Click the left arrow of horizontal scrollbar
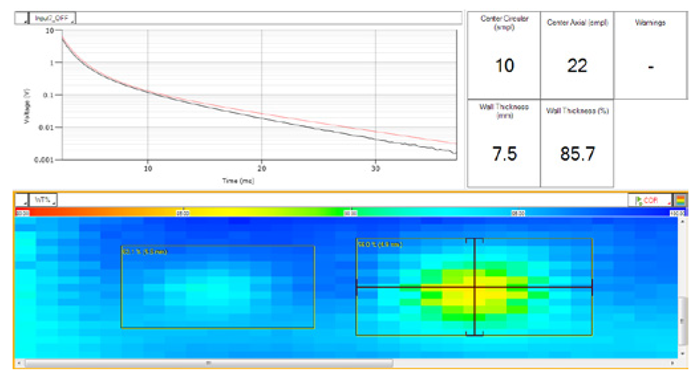Screen dimensions: 700x374 click(19, 363)
